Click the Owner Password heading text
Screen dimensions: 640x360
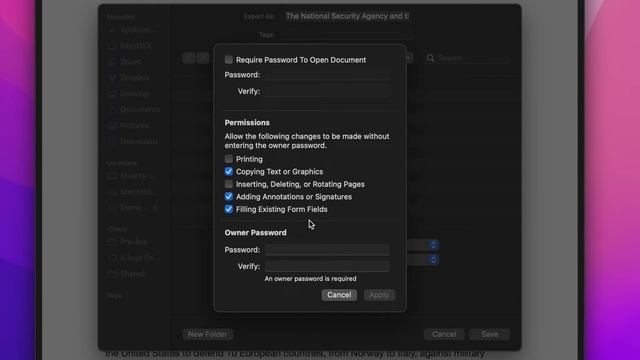256,233
